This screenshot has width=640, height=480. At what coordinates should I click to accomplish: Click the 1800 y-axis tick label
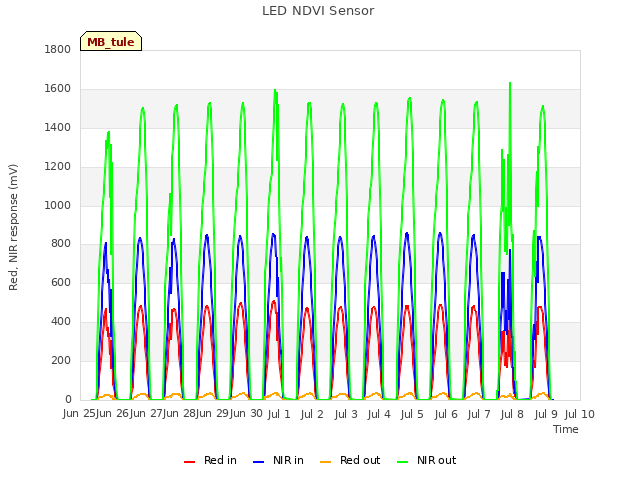[58, 49]
